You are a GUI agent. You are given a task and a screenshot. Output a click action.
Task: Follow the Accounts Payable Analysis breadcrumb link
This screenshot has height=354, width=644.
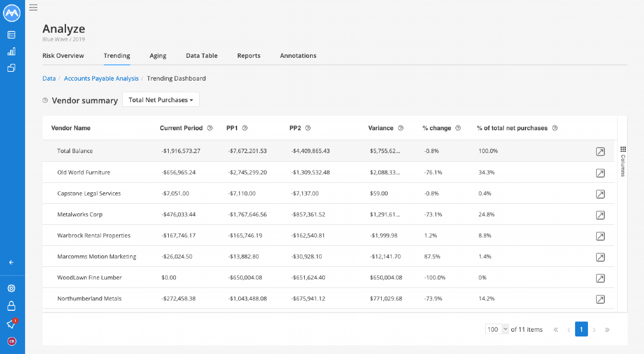101,78
